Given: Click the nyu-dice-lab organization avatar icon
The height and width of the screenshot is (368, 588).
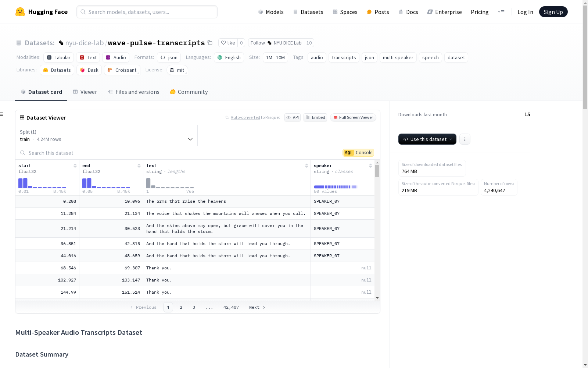Looking at the screenshot, I should tap(61, 43).
